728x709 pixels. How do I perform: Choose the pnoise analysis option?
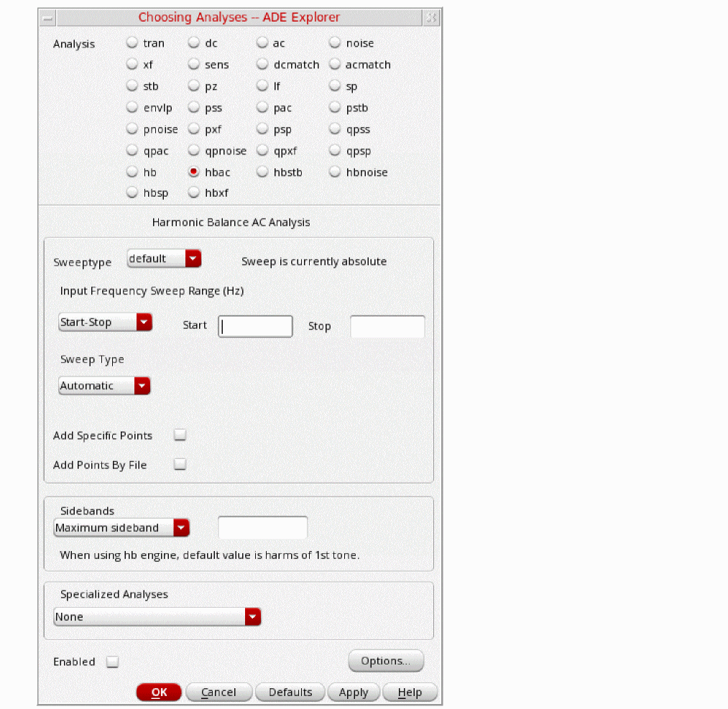132,129
